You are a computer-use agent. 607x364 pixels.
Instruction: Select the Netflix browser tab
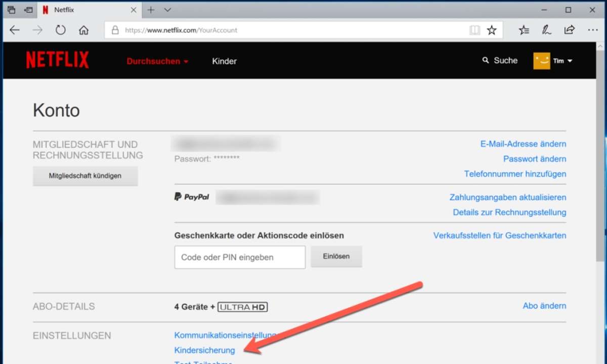point(90,10)
